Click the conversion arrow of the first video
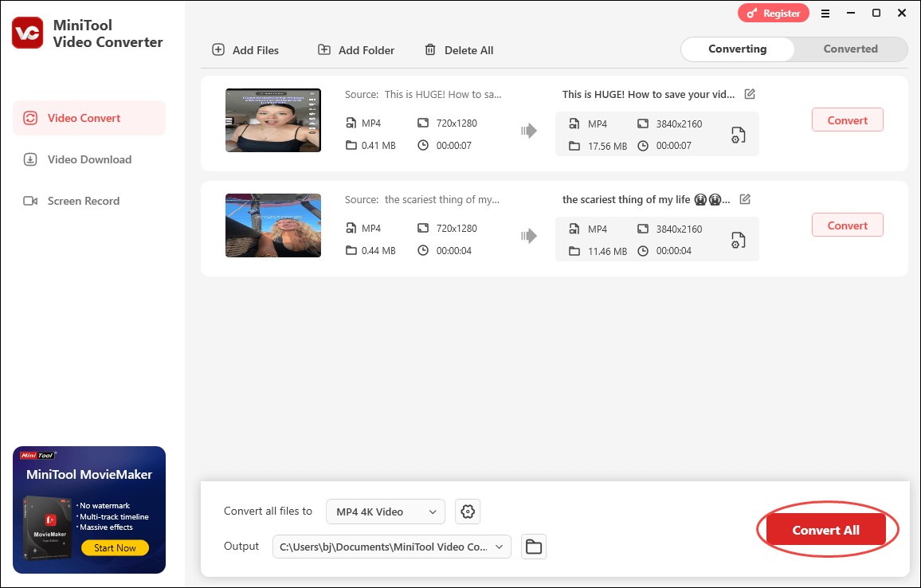 [529, 131]
